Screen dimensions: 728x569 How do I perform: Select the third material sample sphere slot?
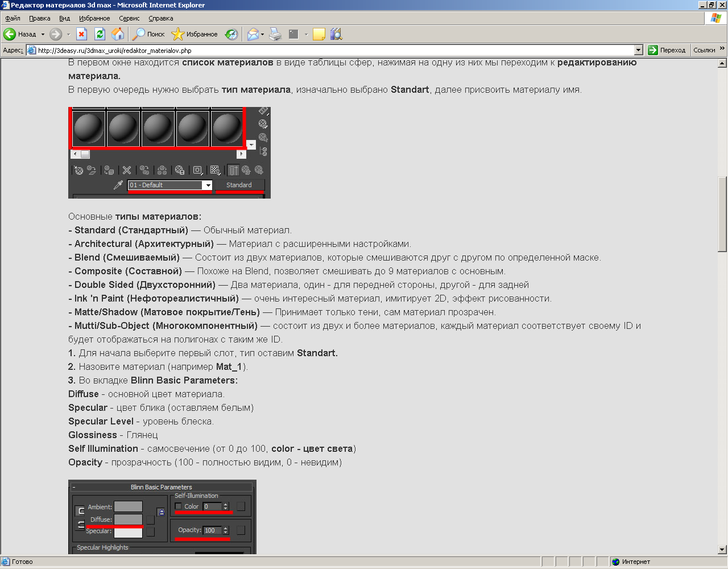pyautogui.click(x=158, y=129)
